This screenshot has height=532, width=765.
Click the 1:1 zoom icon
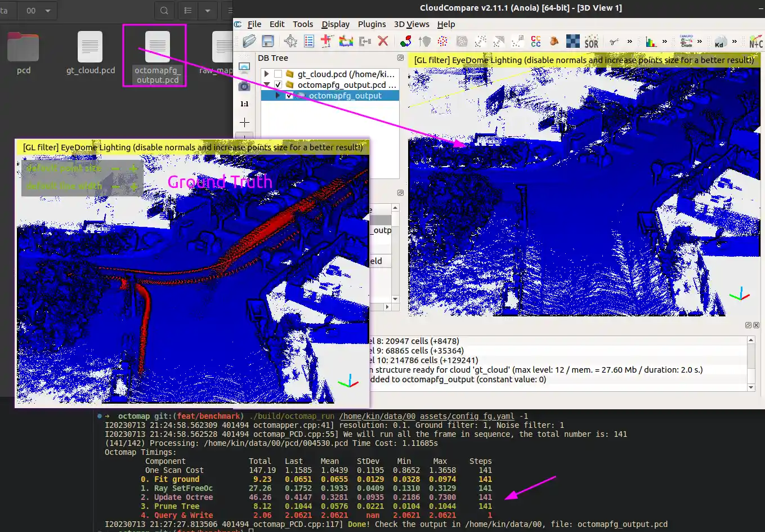244,104
